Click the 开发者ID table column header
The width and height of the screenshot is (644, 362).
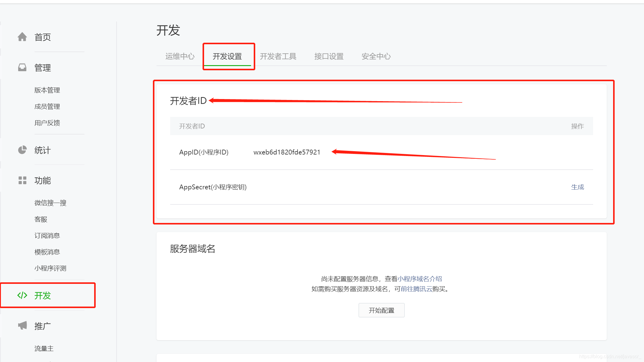click(x=192, y=126)
